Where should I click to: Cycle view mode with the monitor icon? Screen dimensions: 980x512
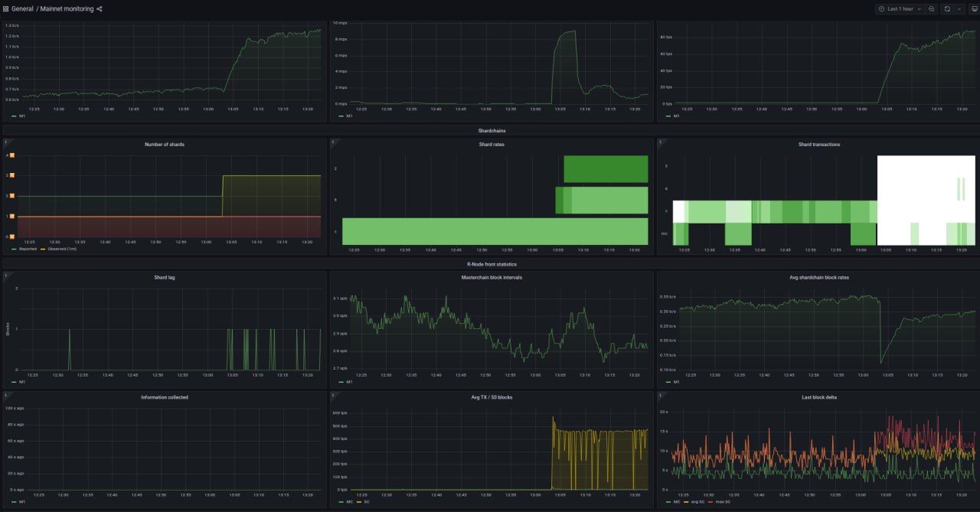[x=974, y=9]
